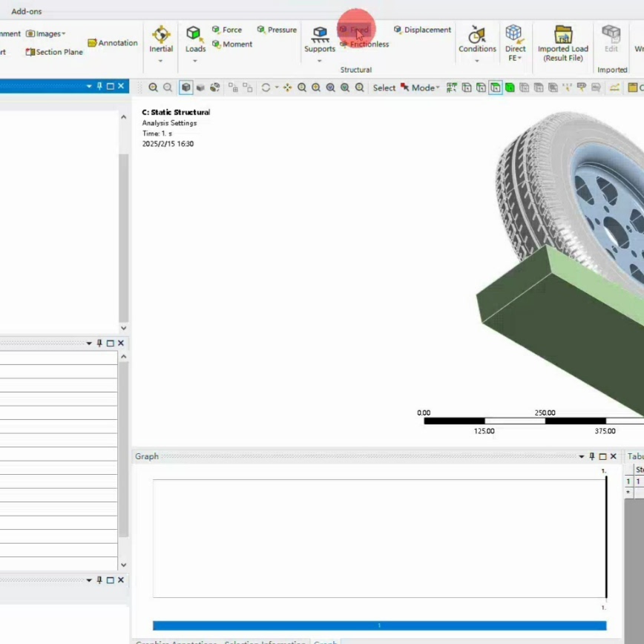Click the Rotate view tool

coord(266,88)
